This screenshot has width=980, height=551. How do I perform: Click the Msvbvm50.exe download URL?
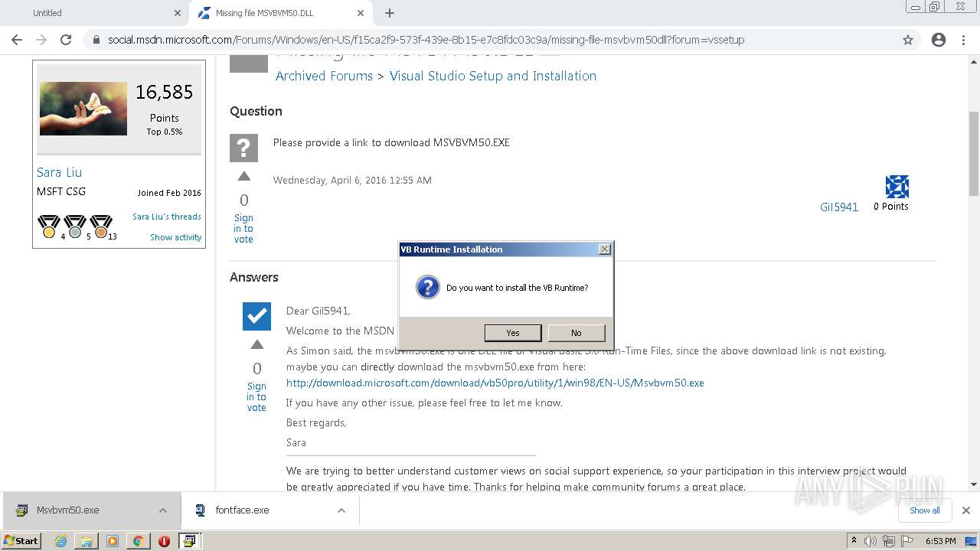pos(495,383)
